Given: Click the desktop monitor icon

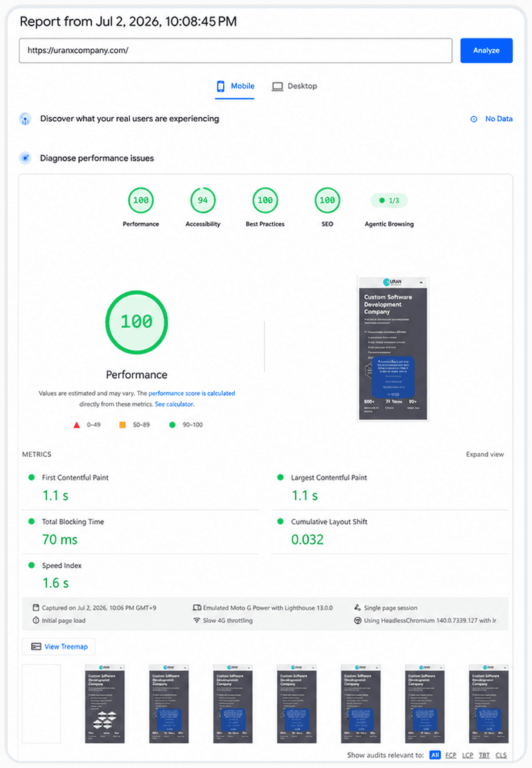Looking at the screenshot, I should pyautogui.click(x=278, y=86).
